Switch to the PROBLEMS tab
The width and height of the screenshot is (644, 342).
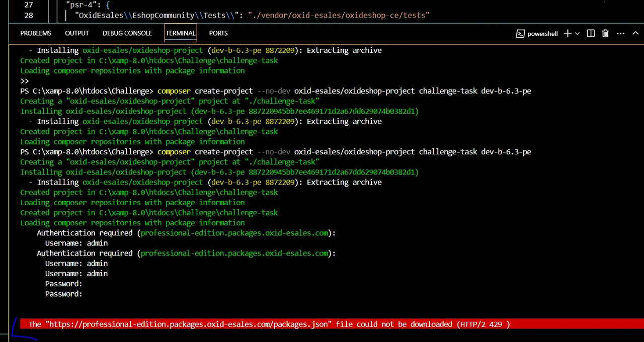(36, 33)
